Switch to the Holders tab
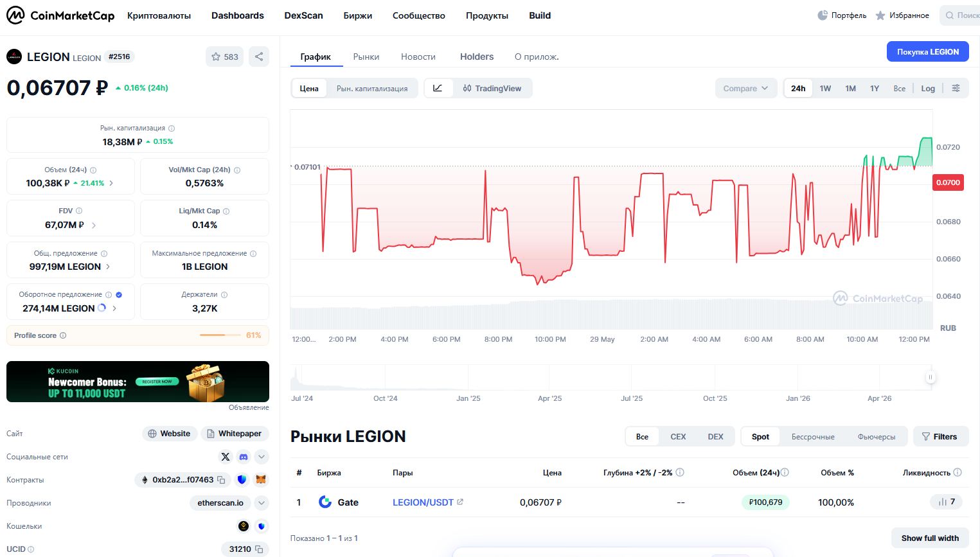Image resolution: width=980 pixels, height=557 pixels. coord(477,57)
